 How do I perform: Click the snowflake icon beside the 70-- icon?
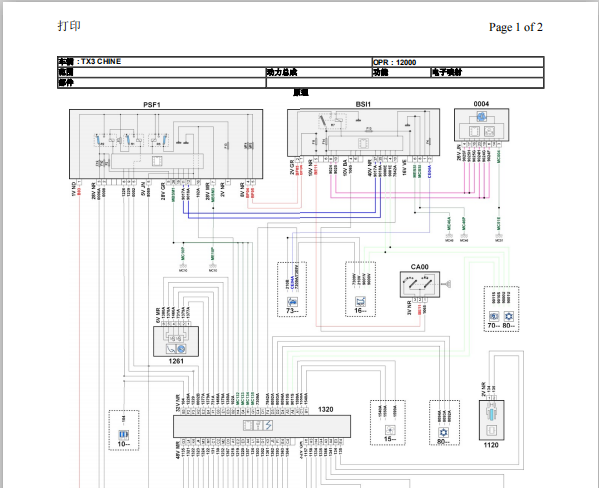pos(508,316)
